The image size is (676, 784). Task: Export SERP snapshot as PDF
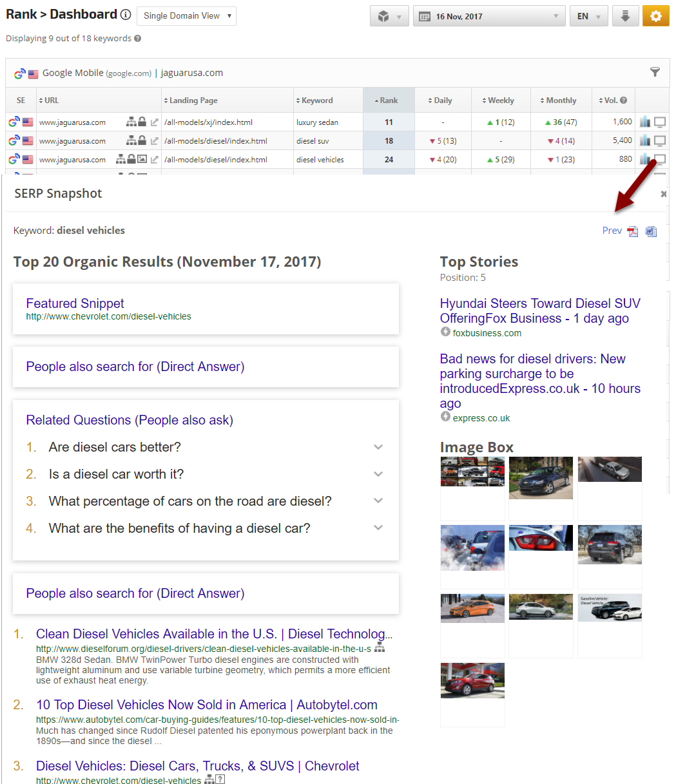tap(633, 231)
